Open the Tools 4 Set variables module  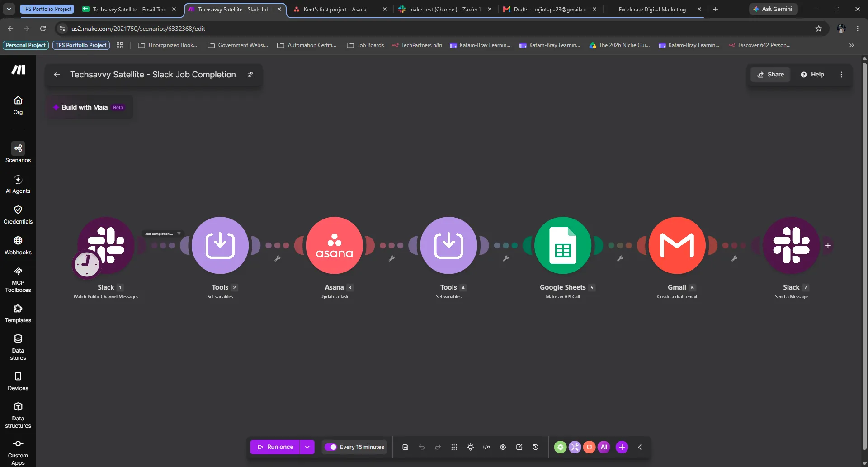(x=448, y=245)
